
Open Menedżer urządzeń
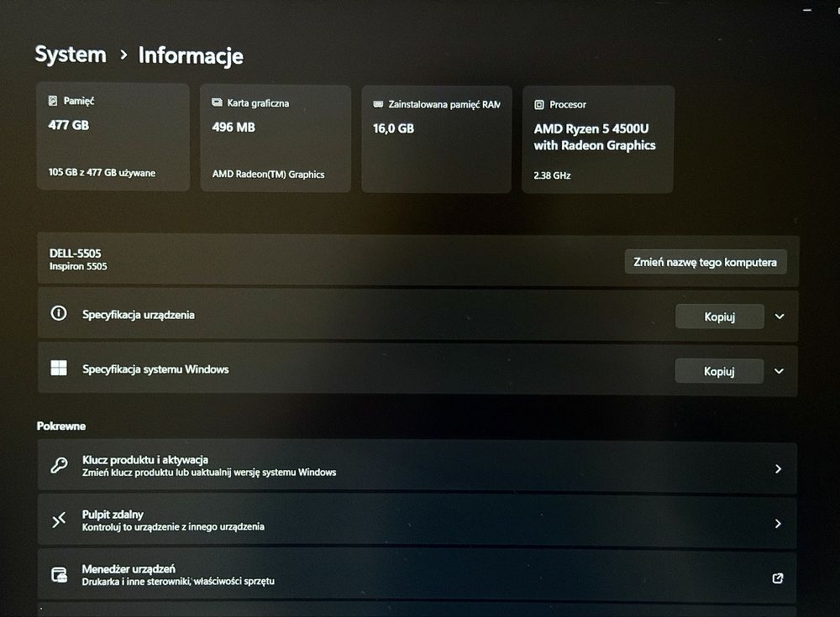pyautogui.click(x=417, y=575)
